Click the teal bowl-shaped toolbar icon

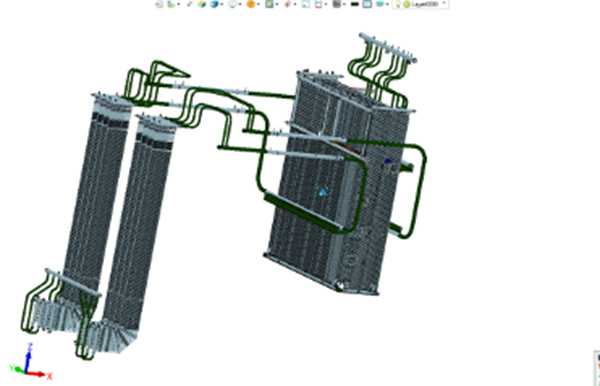(380, 4)
